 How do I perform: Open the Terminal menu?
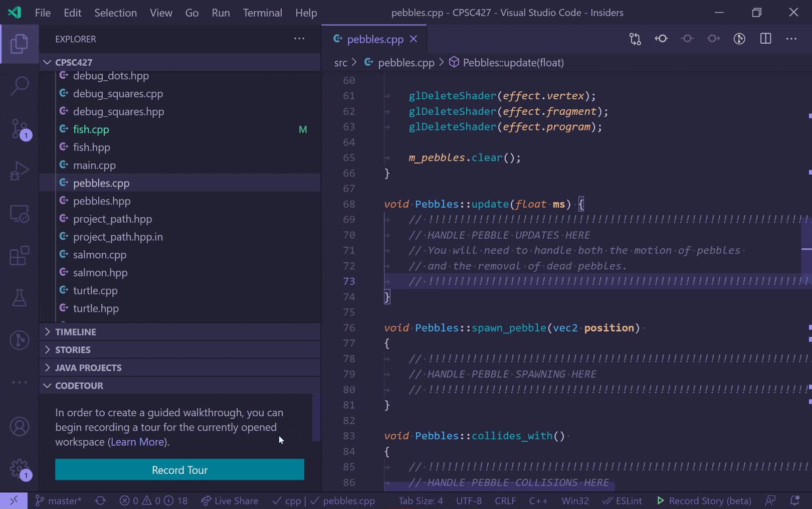263,13
